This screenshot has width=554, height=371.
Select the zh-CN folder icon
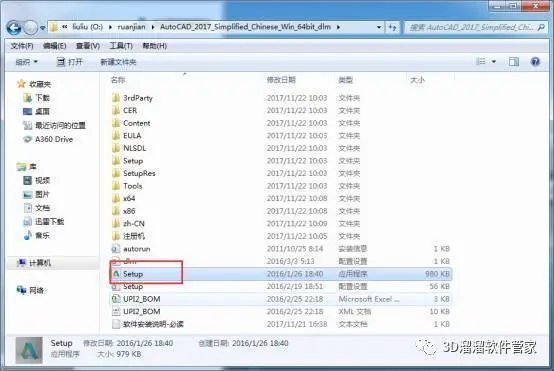(x=116, y=223)
